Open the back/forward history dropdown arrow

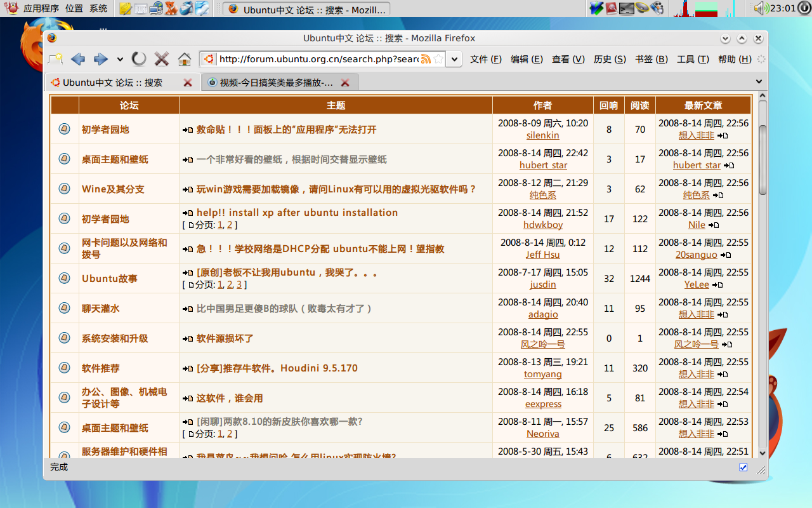pyautogui.click(x=120, y=60)
